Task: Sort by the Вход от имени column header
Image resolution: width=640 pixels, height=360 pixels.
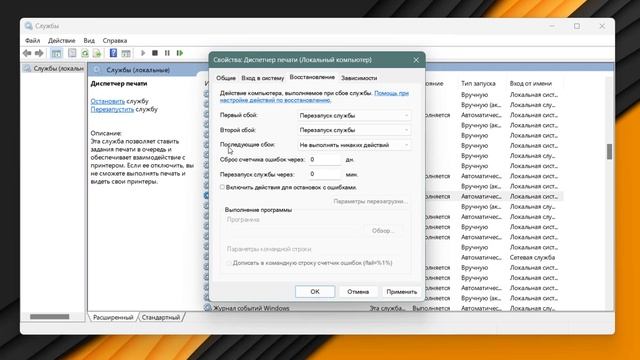Action: click(x=531, y=83)
